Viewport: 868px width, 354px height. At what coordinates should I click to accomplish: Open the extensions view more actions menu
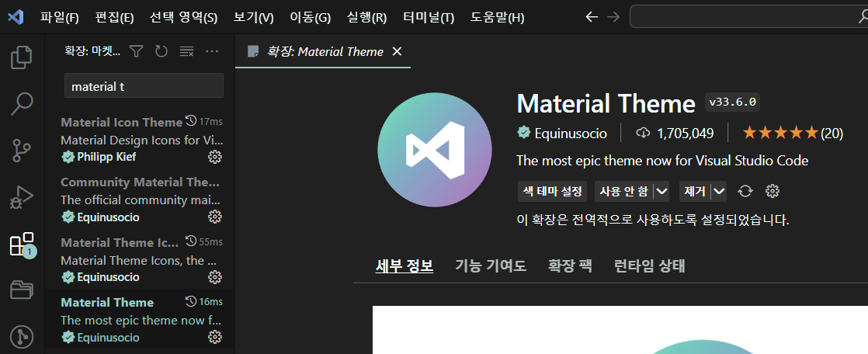tap(212, 51)
